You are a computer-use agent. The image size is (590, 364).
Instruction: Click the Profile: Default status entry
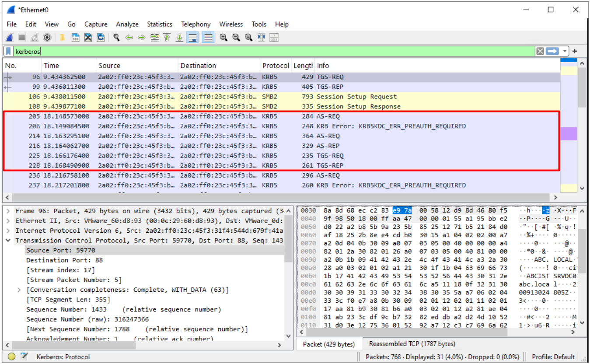click(553, 357)
